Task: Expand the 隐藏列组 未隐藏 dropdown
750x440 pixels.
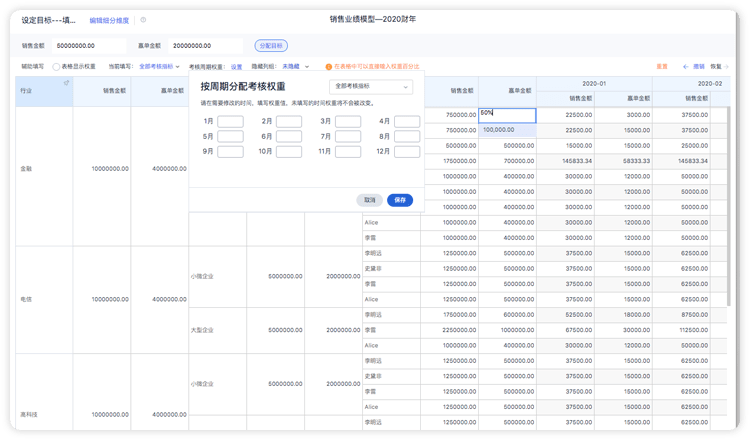Action: (296, 66)
